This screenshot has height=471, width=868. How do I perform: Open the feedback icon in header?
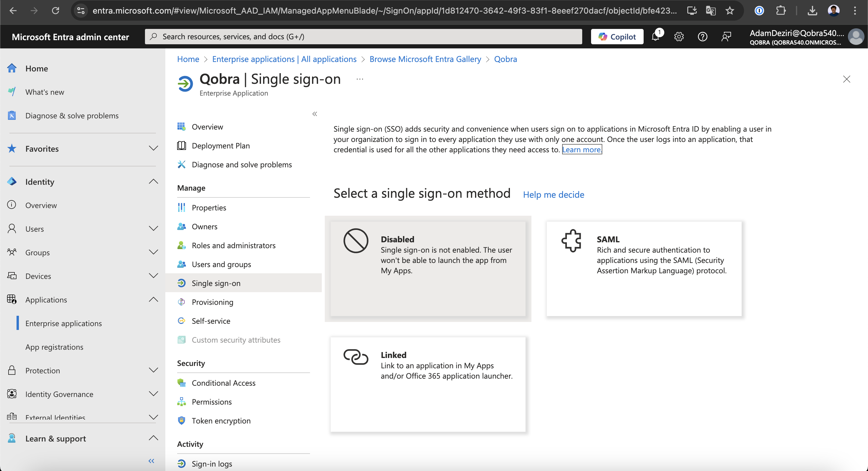tap(726, 36)
